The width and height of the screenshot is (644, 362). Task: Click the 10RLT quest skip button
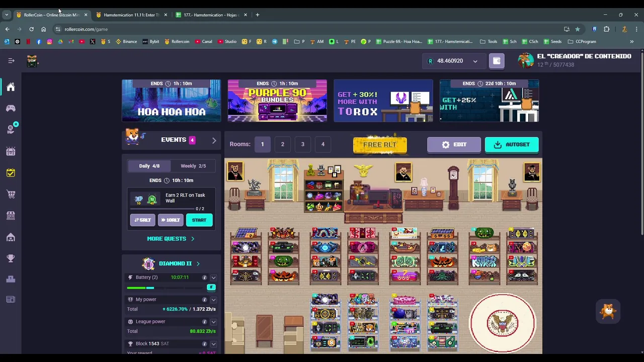tap(171, 220)
